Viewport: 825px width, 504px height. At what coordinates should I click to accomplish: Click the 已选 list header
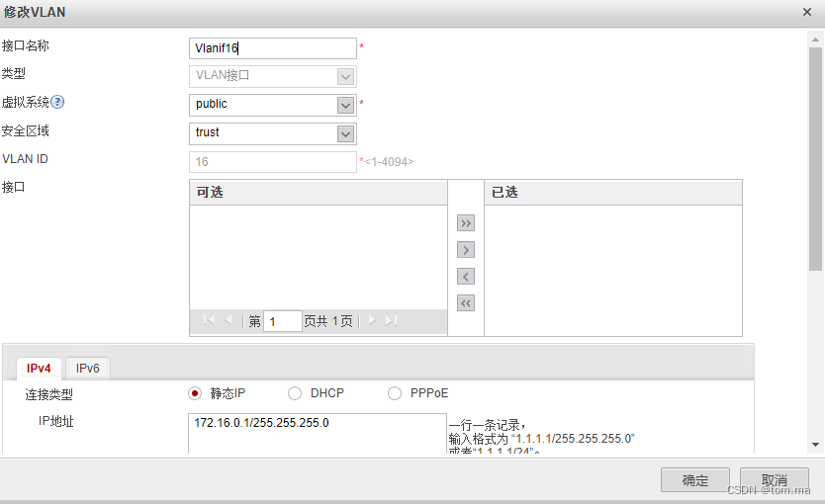(613, 193)
